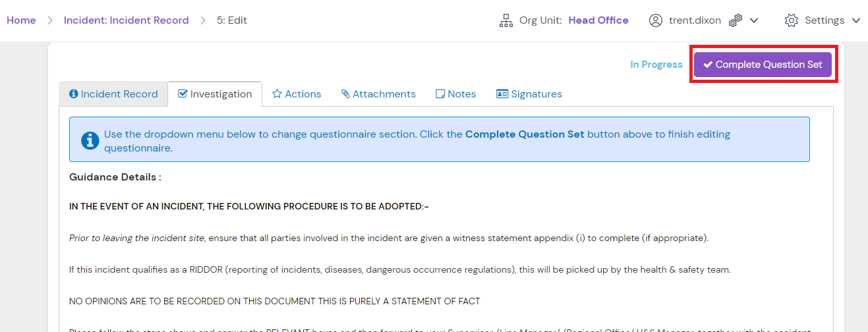Image resolution: width=868 pixels, height=332 pixels.
Task: Click the user profile avatar icon
Action: pyautogui.click(x=655, y=20)
